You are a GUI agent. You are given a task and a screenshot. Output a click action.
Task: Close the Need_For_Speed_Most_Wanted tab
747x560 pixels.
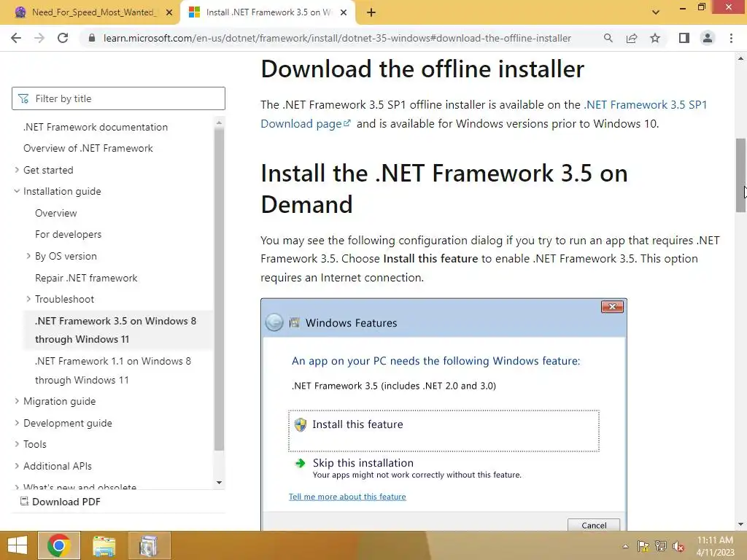point(169,12)
